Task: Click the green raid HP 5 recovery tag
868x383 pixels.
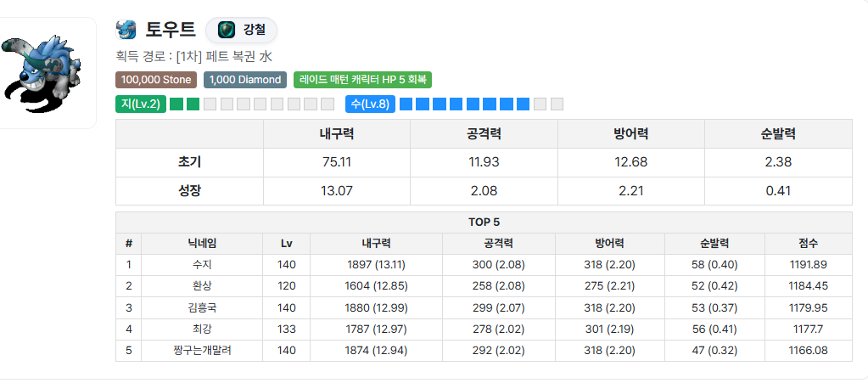Action: click(362, 80)
